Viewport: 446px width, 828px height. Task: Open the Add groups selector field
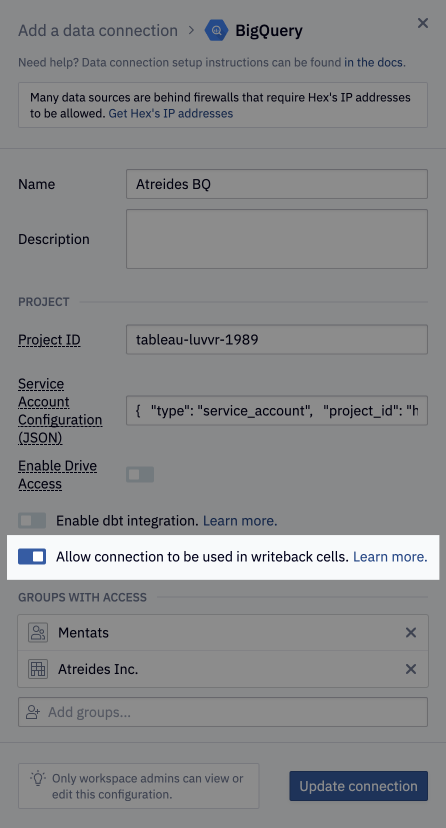point(223,712)
